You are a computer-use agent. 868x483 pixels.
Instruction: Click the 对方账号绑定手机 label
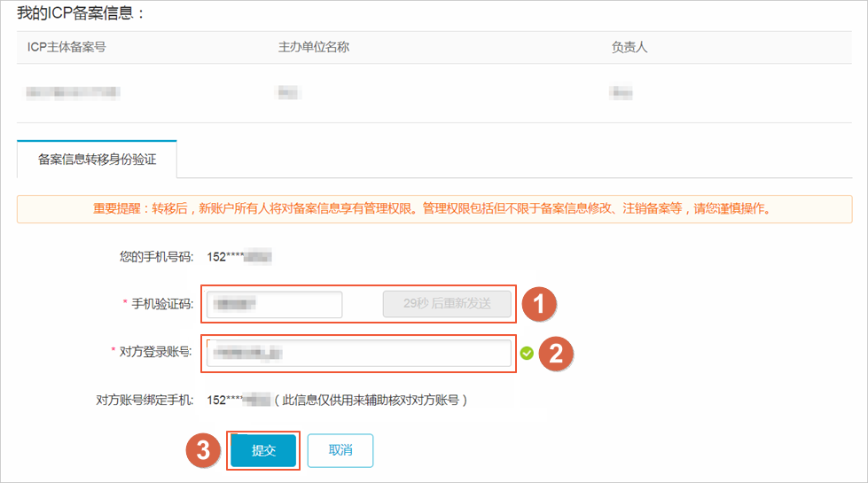pos(145,400)
